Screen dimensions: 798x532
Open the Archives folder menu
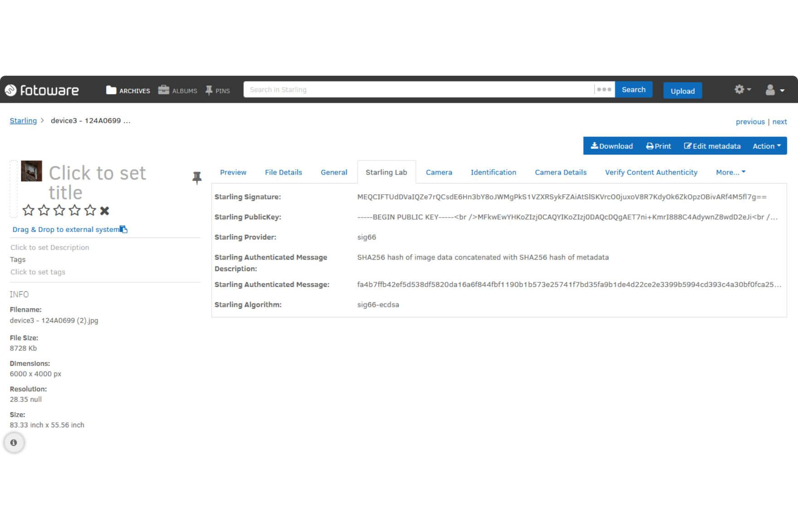[128, 90]
